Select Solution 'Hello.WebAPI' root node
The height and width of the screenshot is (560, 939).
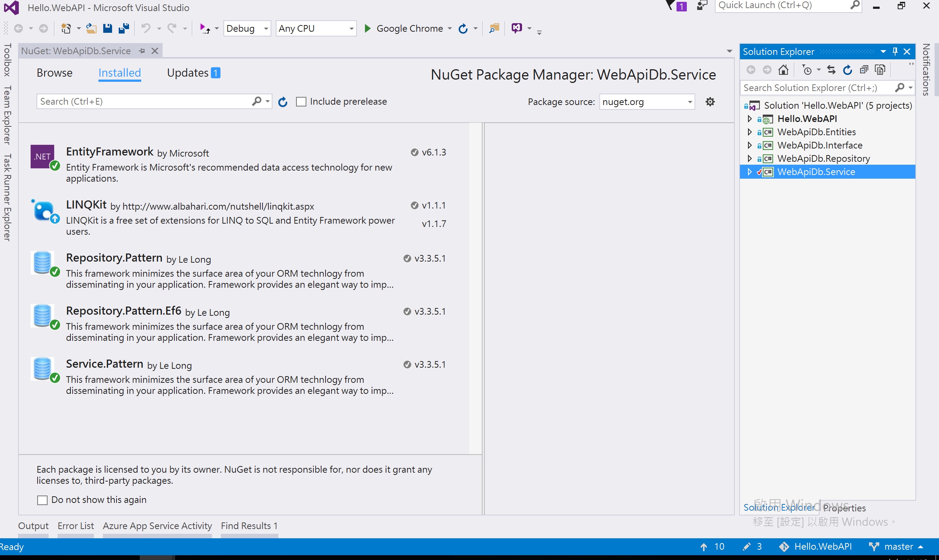point(828,105)
